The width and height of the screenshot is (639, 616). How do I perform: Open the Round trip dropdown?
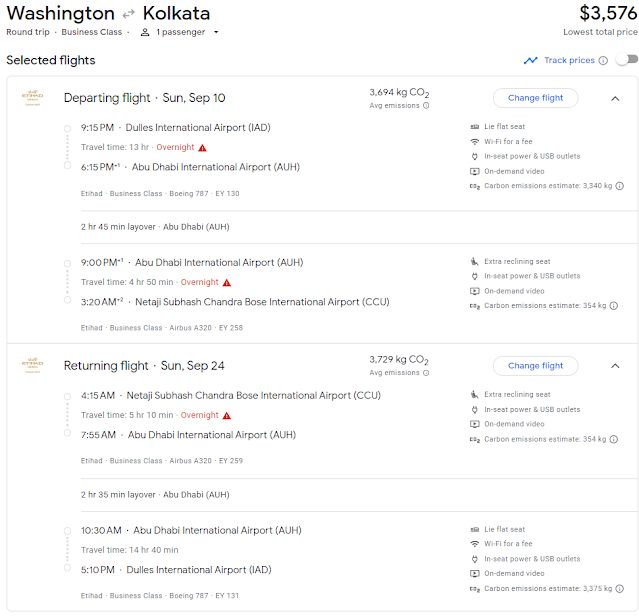click(x=28, y=32)
